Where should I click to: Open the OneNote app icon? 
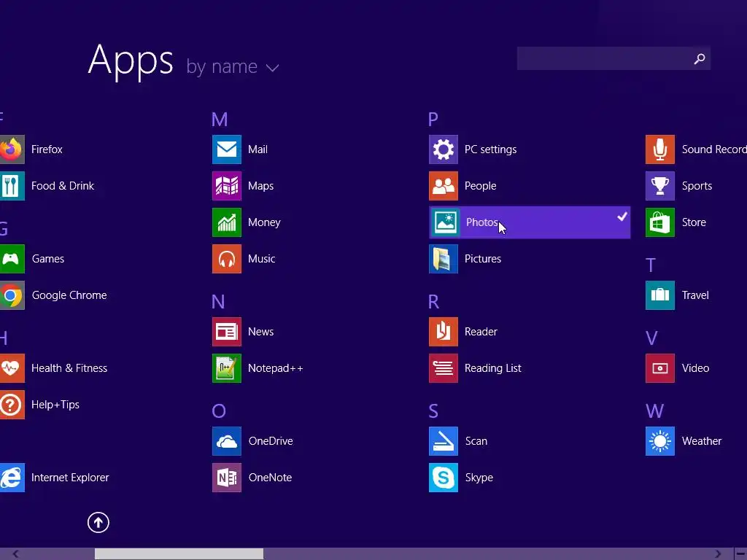click(x=227, y=478)
